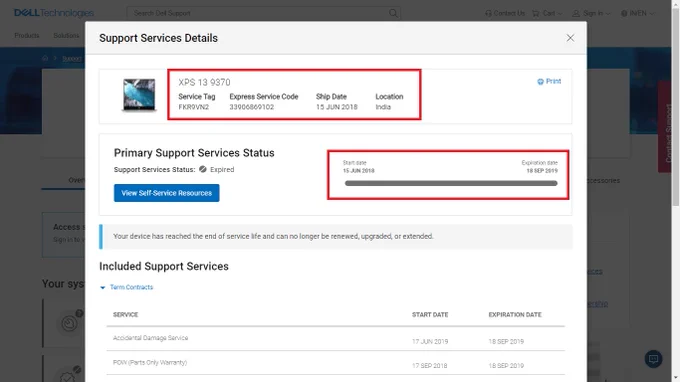Open the Sign In dropdown
Screen dimensions: 680x382
(592, 13)
